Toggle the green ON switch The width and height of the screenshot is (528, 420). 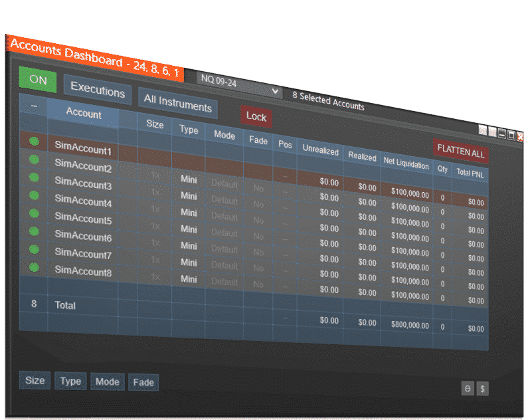coord(38,80)
